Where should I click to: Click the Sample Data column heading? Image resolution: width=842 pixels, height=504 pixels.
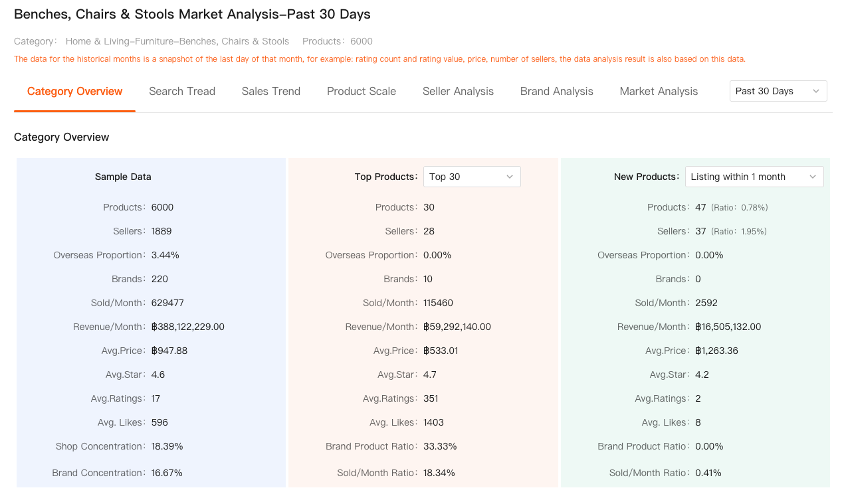123,177
